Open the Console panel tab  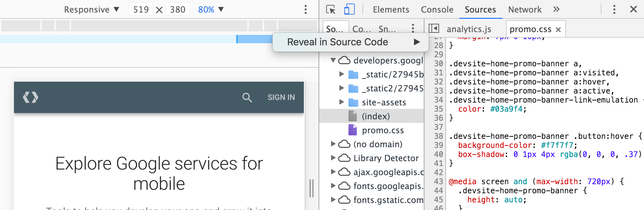(437, 9)
